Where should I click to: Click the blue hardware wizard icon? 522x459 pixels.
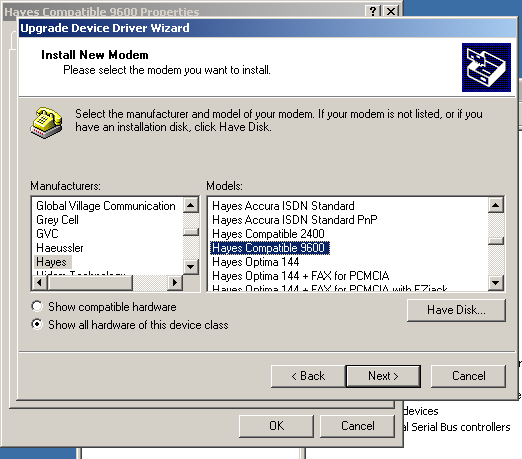(x=486, y=67)
